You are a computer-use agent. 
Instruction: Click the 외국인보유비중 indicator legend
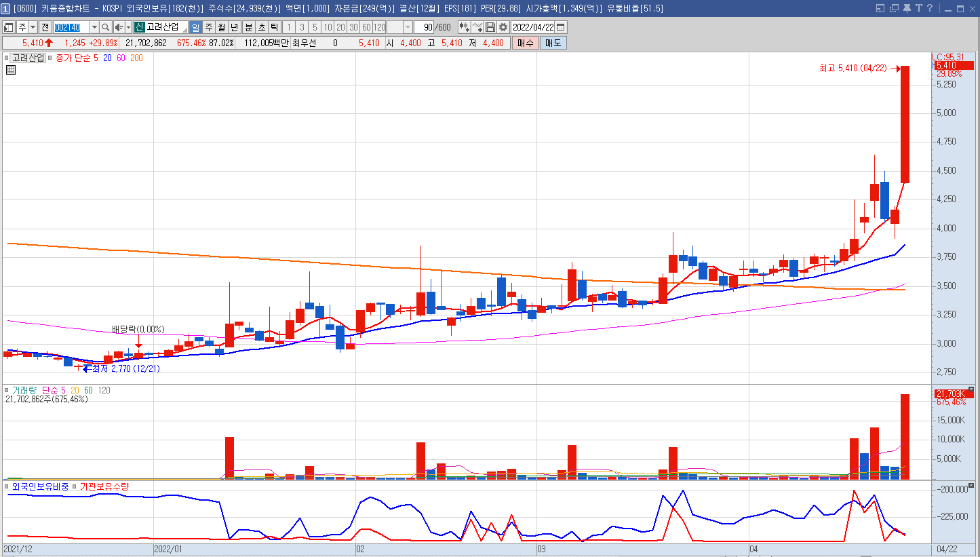(41, 486)
